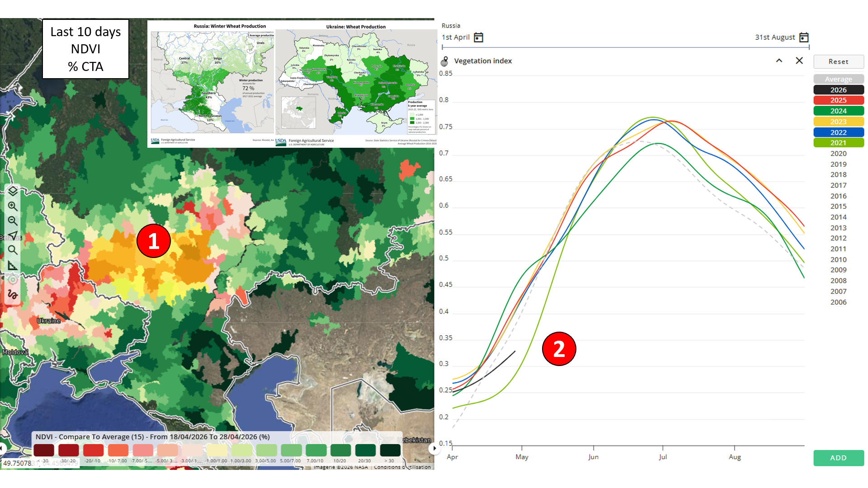Select the measure ruler triangle tool
Screen dimensions: 868x488
pyautogui.click(x=13, y=265)
